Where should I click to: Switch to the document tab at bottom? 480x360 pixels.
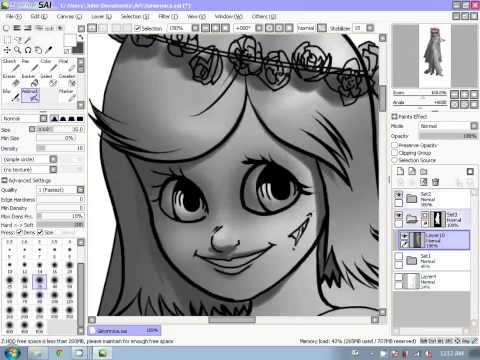click(x=124, y=331)
